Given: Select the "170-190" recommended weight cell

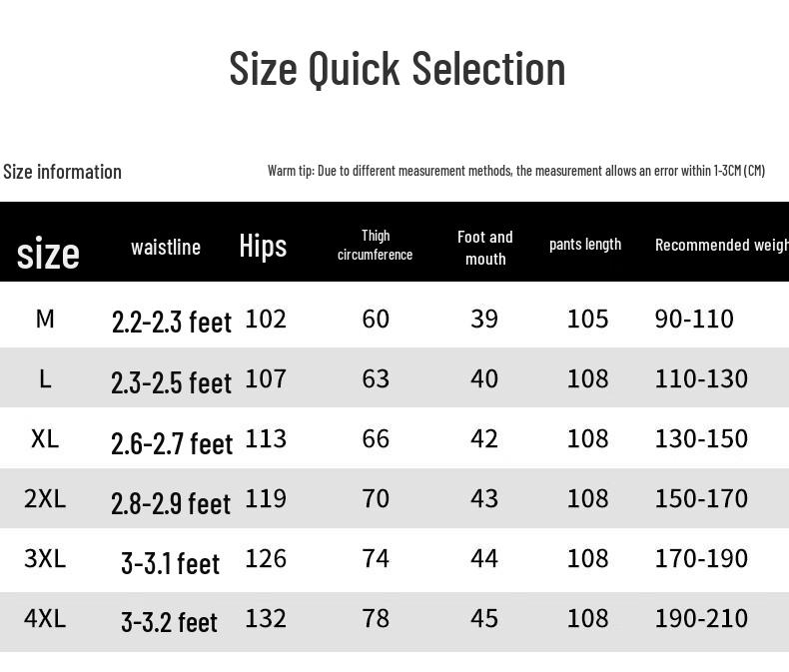Looking at the screenshot, I should click(701, 558).
